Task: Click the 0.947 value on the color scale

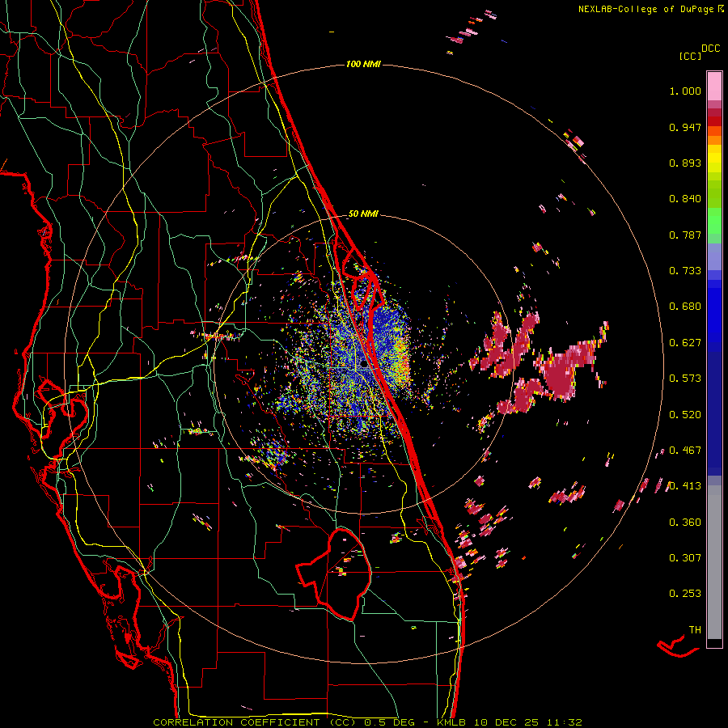Action: point(685,127)
